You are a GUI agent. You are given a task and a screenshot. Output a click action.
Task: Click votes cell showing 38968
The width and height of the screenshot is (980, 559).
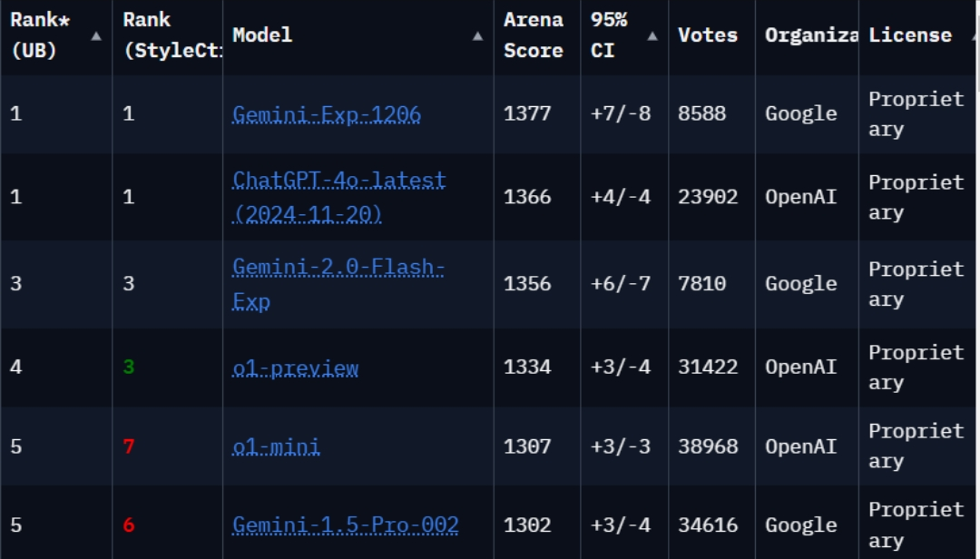(708, 446)
